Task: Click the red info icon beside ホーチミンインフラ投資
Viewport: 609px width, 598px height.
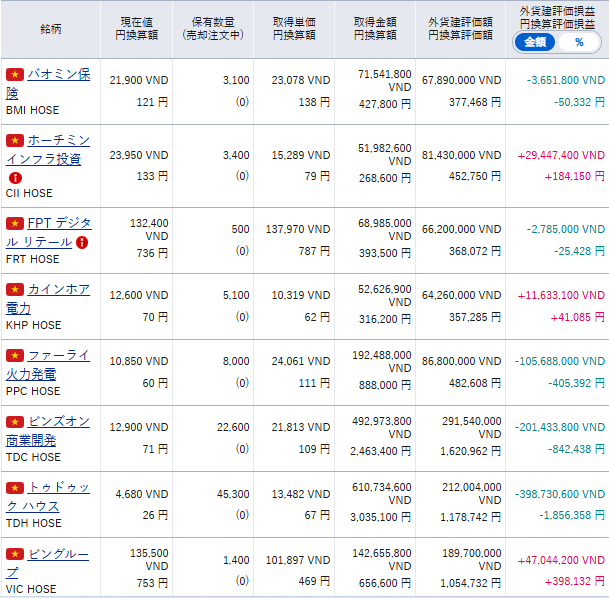Action: [x=15, y=177]
